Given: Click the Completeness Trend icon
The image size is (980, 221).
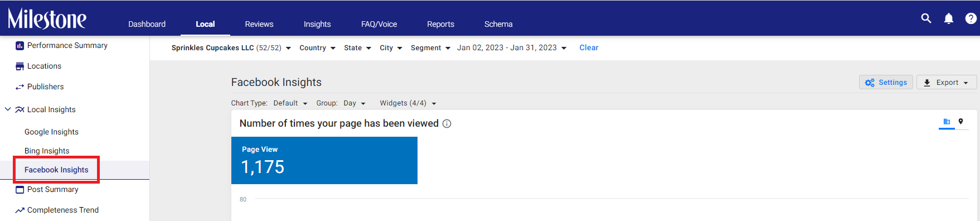Looking at the screenshot, I should click(20, 210).
